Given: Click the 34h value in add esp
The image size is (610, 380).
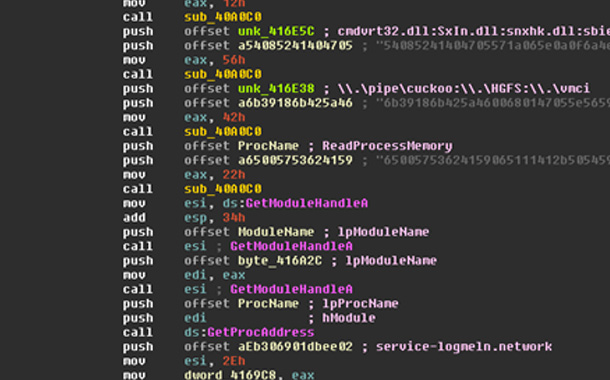Looking at the screenshot, I should click(x=234, y=218).
